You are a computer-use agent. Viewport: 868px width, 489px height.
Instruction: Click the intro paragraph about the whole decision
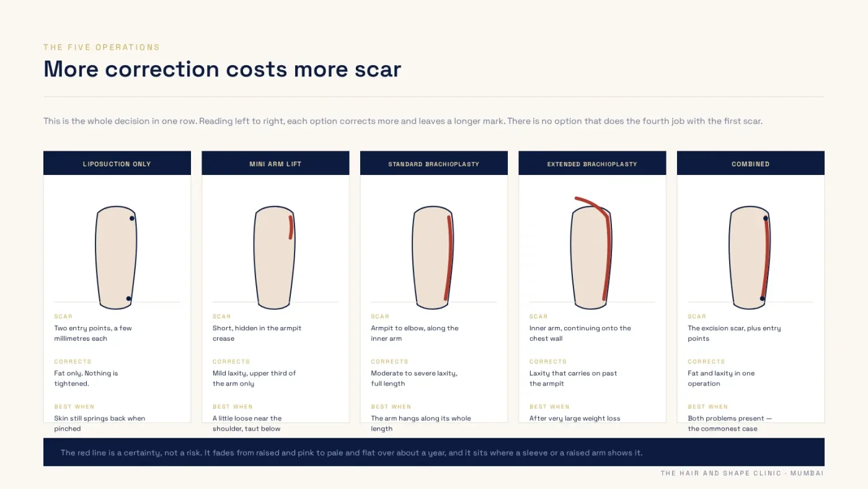403,121
